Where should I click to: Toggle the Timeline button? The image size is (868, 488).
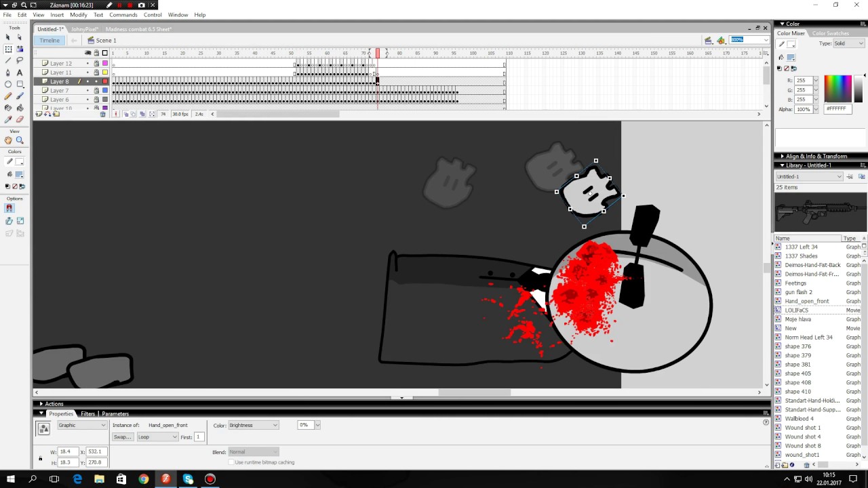click(x=49, y=41)
